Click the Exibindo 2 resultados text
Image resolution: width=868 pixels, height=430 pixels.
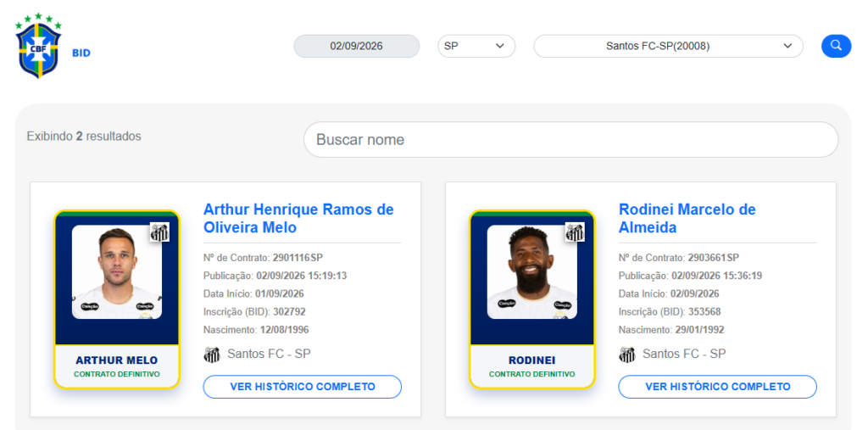[84, 136]
